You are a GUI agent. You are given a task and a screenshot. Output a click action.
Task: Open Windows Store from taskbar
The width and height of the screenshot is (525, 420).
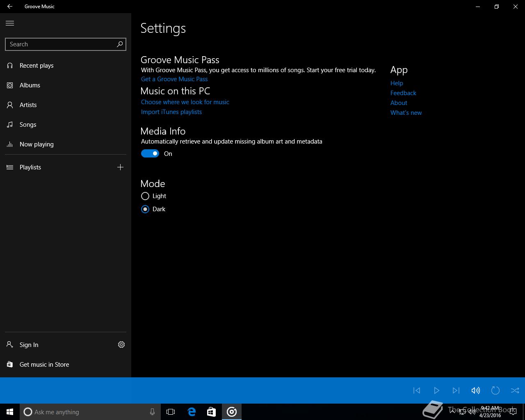[211, 412]
